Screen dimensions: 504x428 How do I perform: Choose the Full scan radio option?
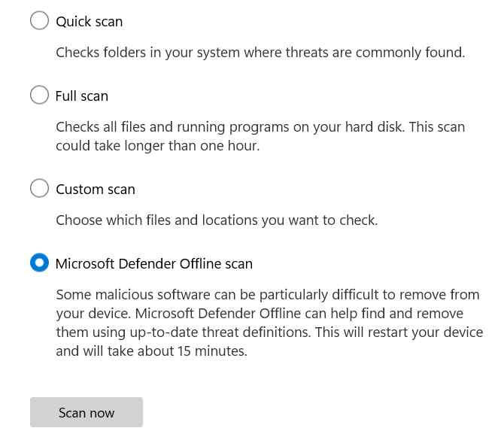tap(39, 95)
